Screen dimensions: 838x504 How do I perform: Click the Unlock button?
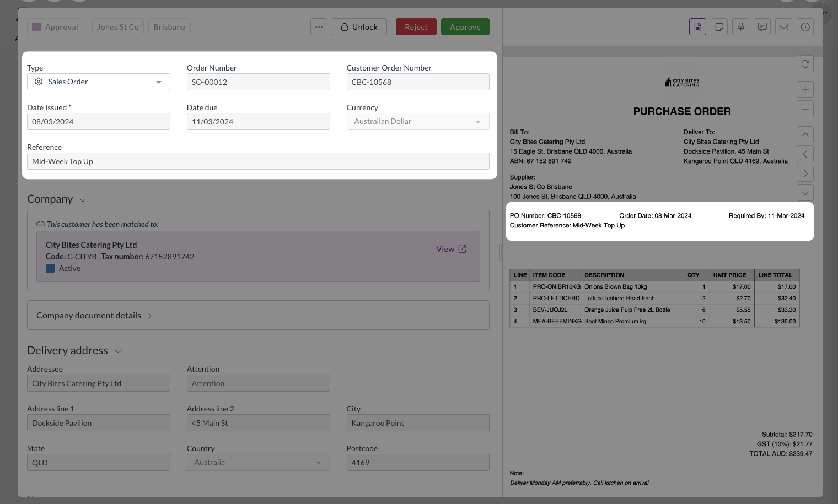pyautogui.click(x=359, y=27)
